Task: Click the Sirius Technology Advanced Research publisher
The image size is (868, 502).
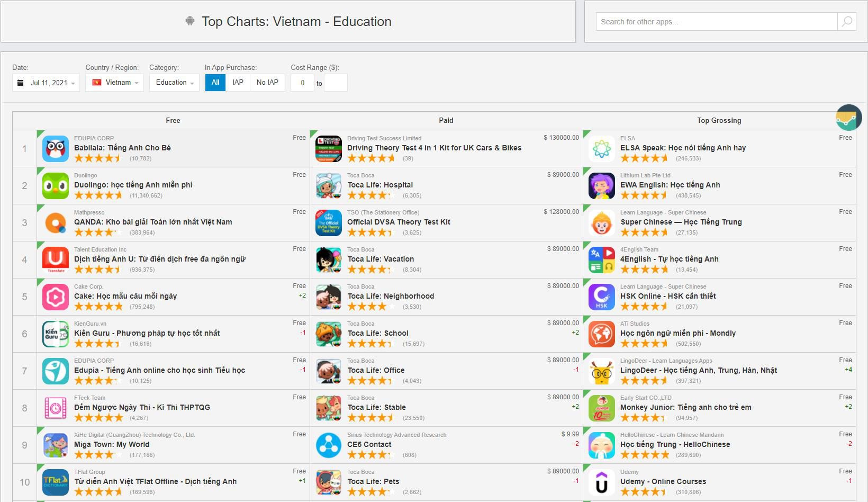Action: pyautogui.click(x=397, y=435)
